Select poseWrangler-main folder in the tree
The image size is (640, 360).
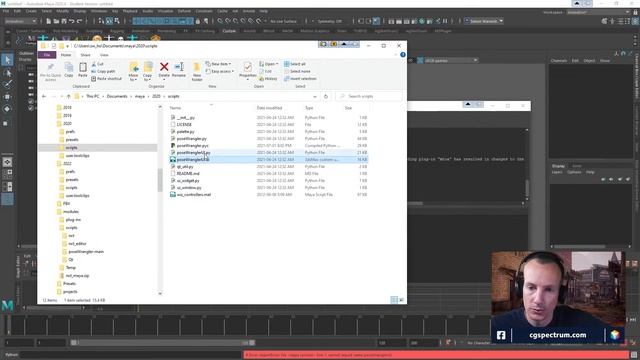click(x=86, y=251)
